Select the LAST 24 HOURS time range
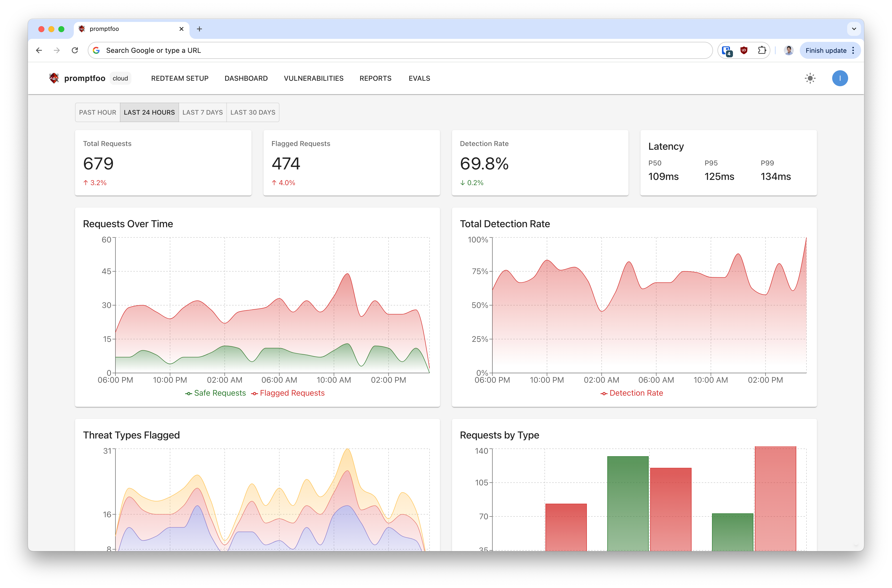892x588 pixels. point(149,113)
